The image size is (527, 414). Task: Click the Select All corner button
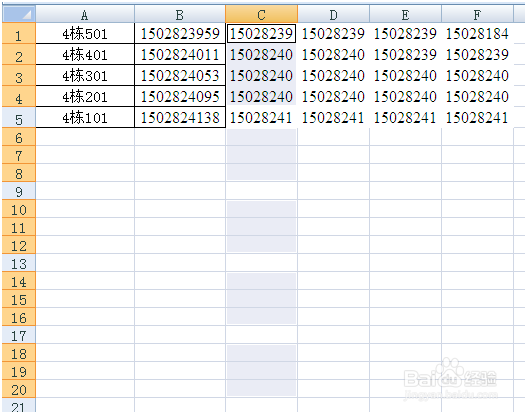coord(19,14)
